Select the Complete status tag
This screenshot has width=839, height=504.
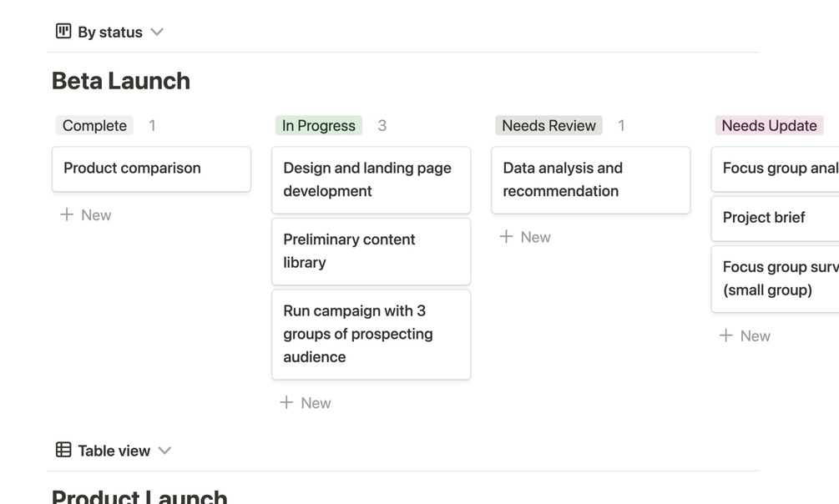tap(94, 125)
